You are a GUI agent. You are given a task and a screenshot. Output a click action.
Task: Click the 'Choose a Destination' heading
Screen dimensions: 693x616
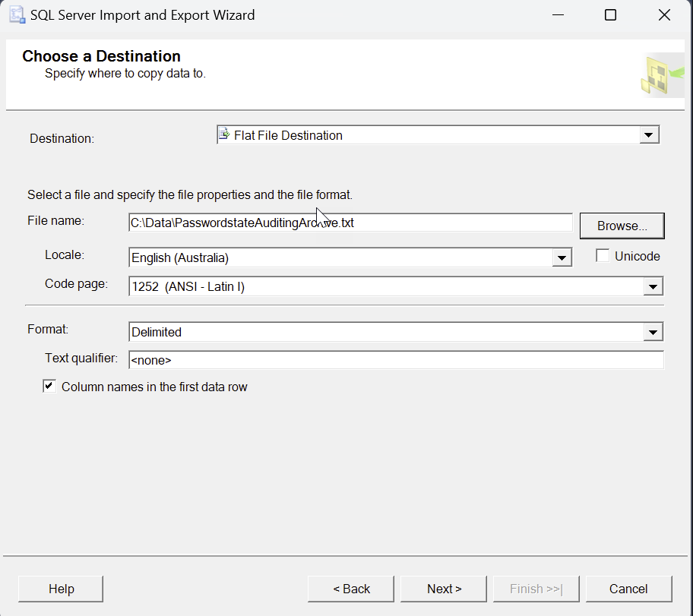click(x=101, y=56)
